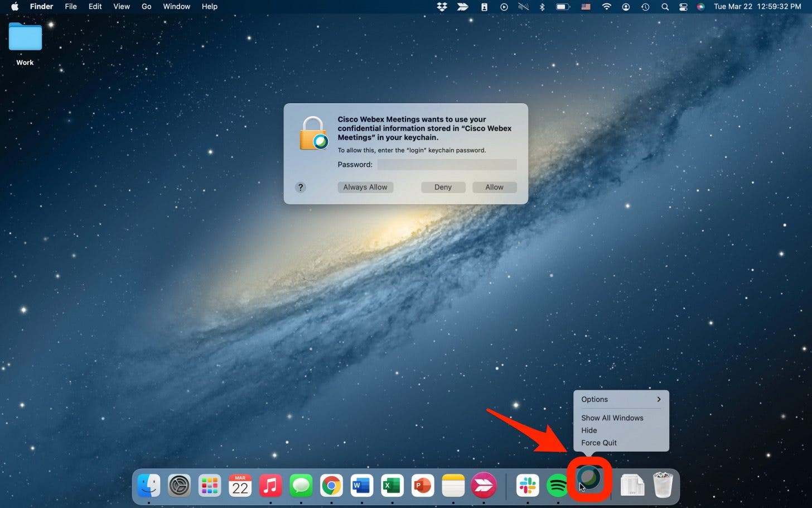Screen dimensions: 812x508
Task: Open Slack in the dock
Action: point(528,486)
